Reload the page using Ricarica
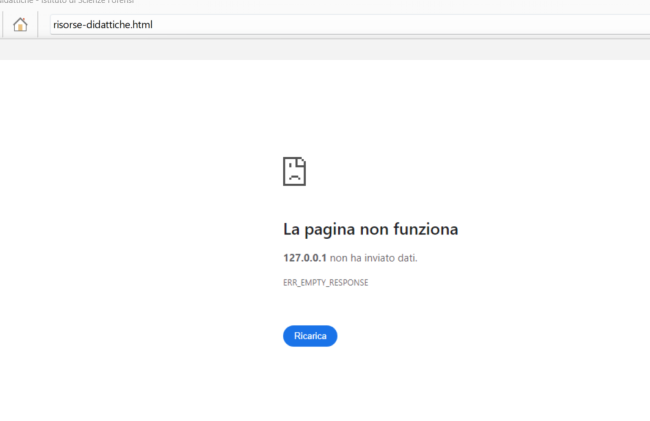The height and width of the screenshot is (421, 650). (x=310, y=336)
